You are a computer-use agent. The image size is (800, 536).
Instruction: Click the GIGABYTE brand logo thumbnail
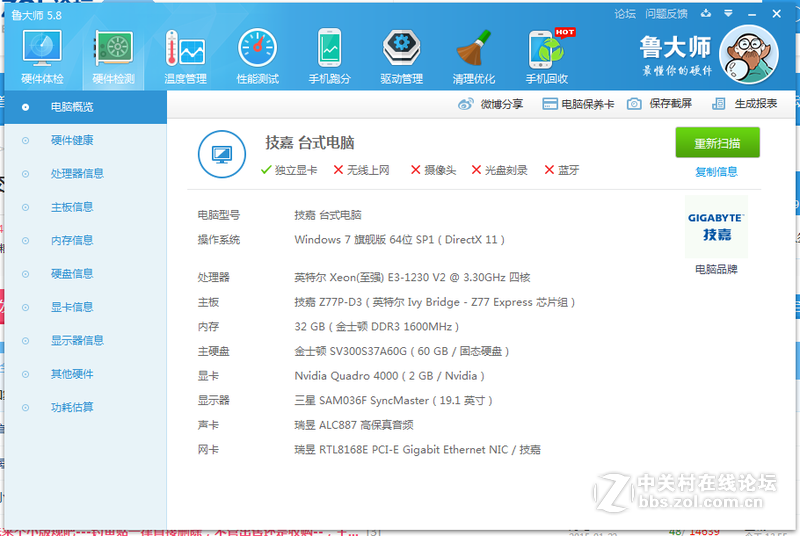(x=716, y=226)
